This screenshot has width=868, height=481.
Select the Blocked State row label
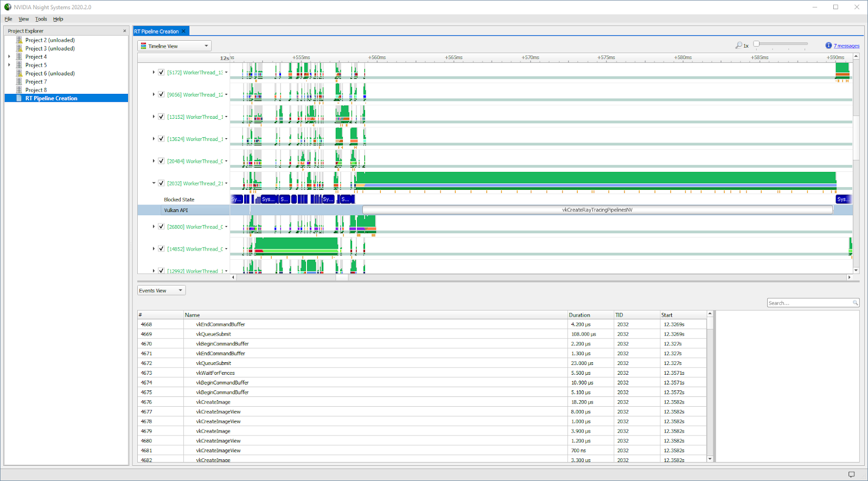(179, 200)
